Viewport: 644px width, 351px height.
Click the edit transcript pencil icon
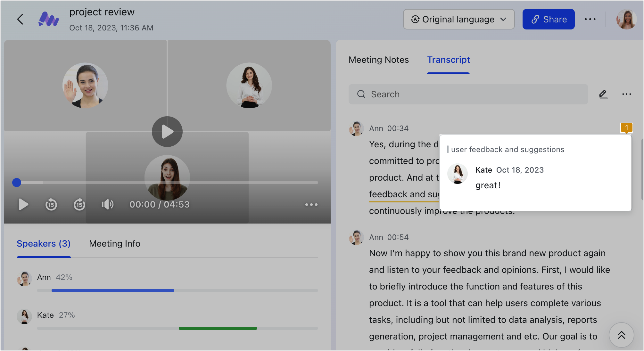(603, 94)
